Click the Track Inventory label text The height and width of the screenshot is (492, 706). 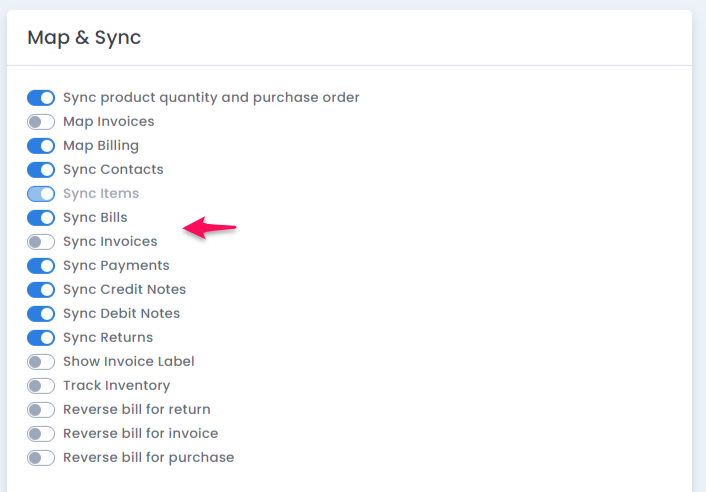[117, 386]
